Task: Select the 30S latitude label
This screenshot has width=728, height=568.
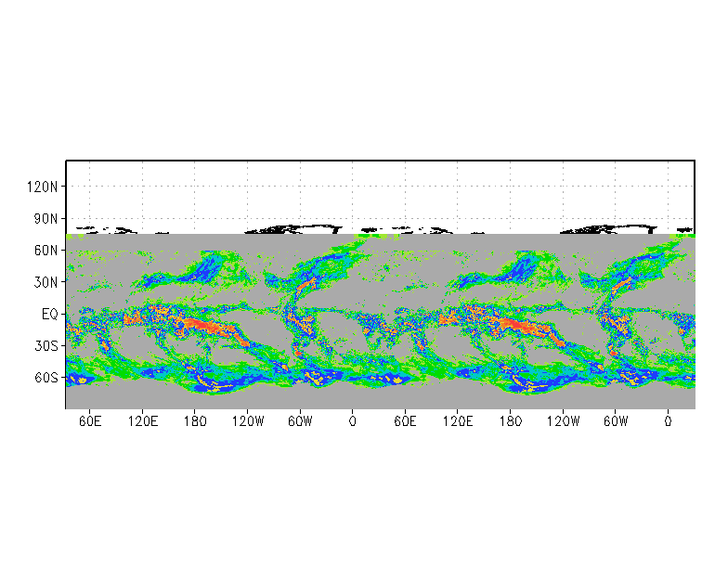Action: 46,345
